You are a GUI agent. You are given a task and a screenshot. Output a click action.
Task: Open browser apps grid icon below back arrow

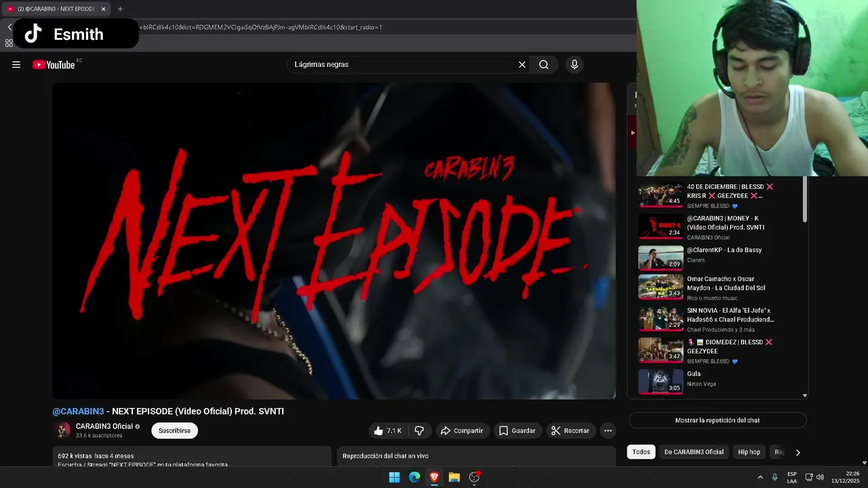click(x=9, y=43)
